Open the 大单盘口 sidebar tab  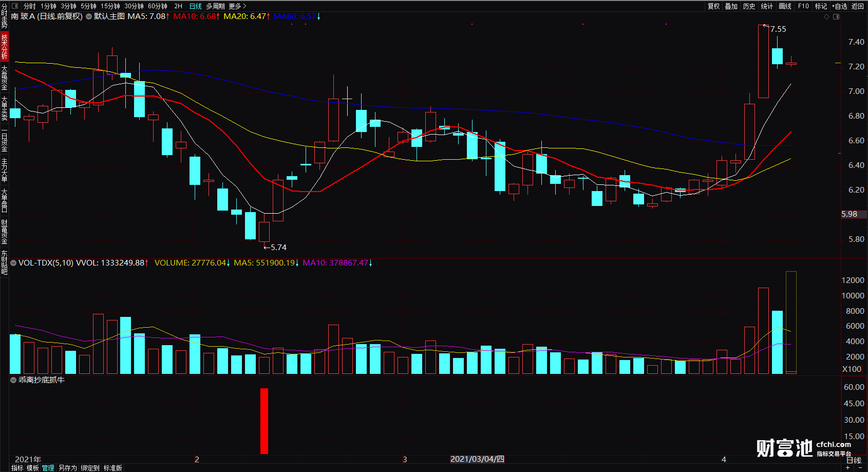4,200
